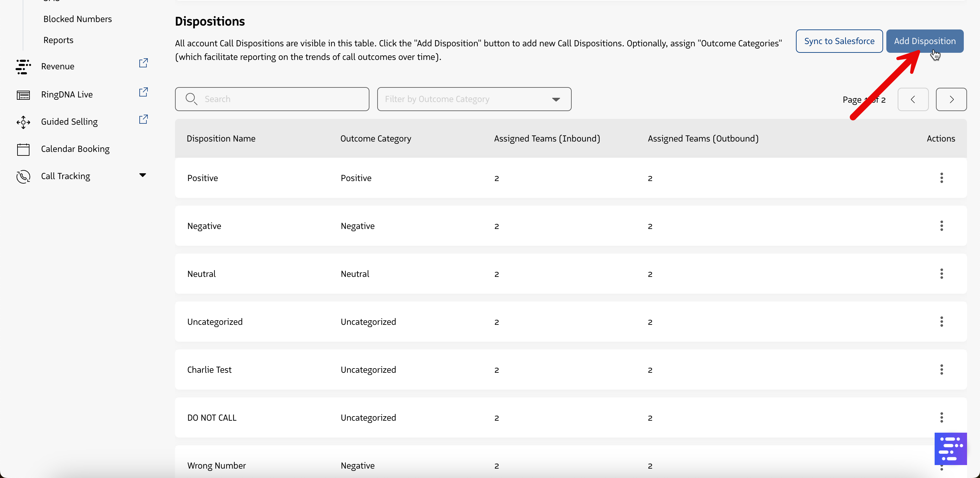Screen dimensions: 980x478
Task: Go to next page of dispositions
Action: pos(951,100)
